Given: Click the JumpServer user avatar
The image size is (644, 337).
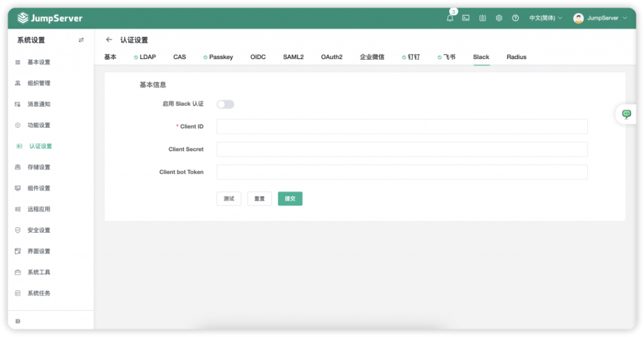Looking at the screenshot, I should pos(579,18).
